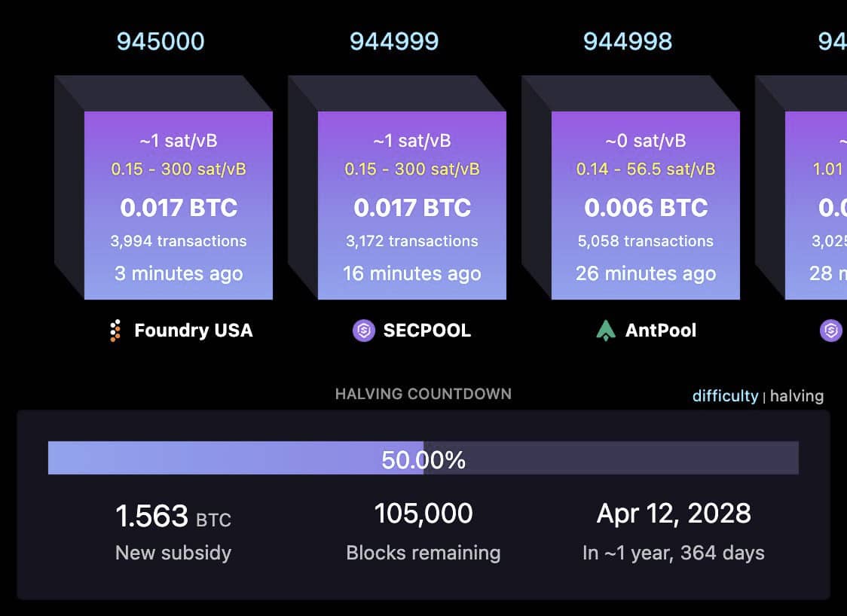This screenshot has height=616, width=847.
Task: Click the halving progress bar at 50.00%
Action: click(423, 458)
